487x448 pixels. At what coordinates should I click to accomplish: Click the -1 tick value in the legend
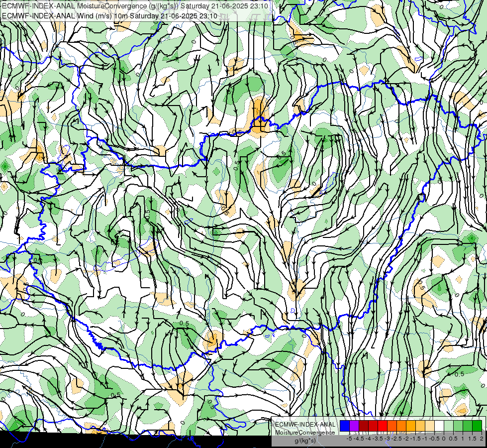pyautogui.click(x=425, y=439)
